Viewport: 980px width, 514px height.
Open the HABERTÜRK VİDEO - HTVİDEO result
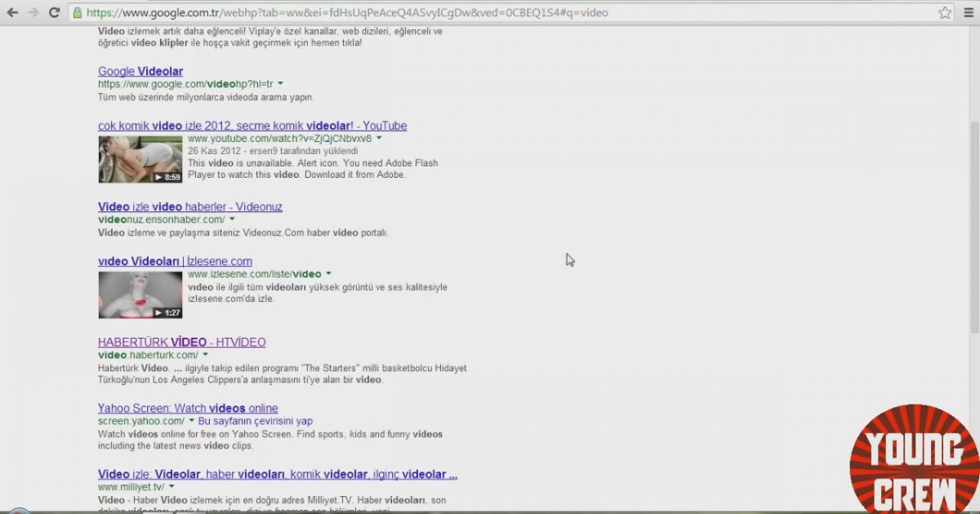click(181, 342)
